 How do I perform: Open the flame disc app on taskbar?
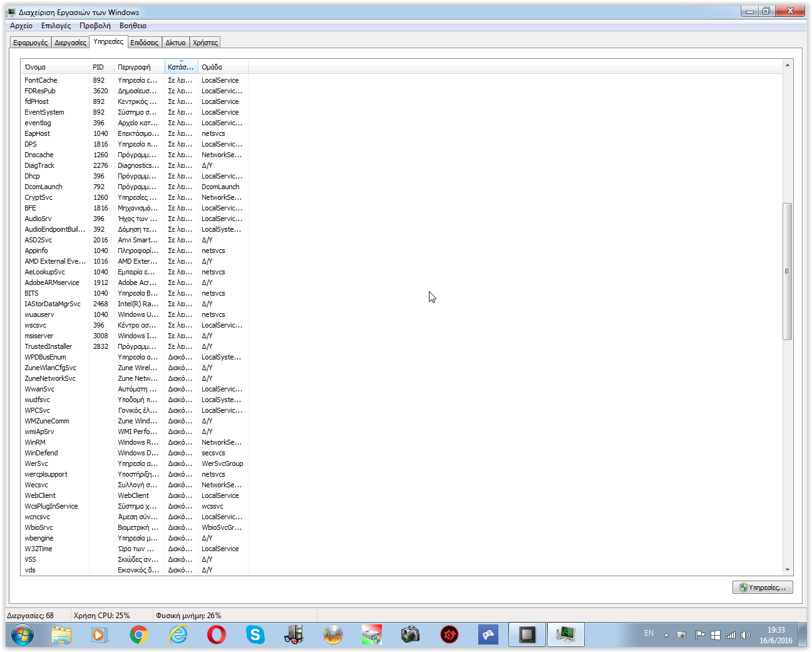pos(333,635)
